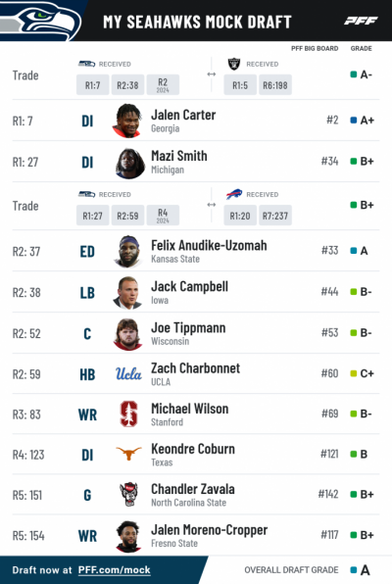Click the PFF logo at top right

[361, 21]
